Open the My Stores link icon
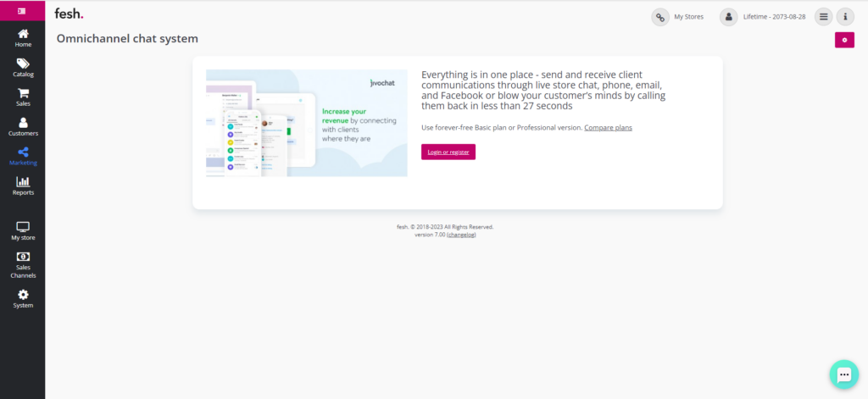Image resolution: width=868 pixels, height=399 pixels. 660,17
